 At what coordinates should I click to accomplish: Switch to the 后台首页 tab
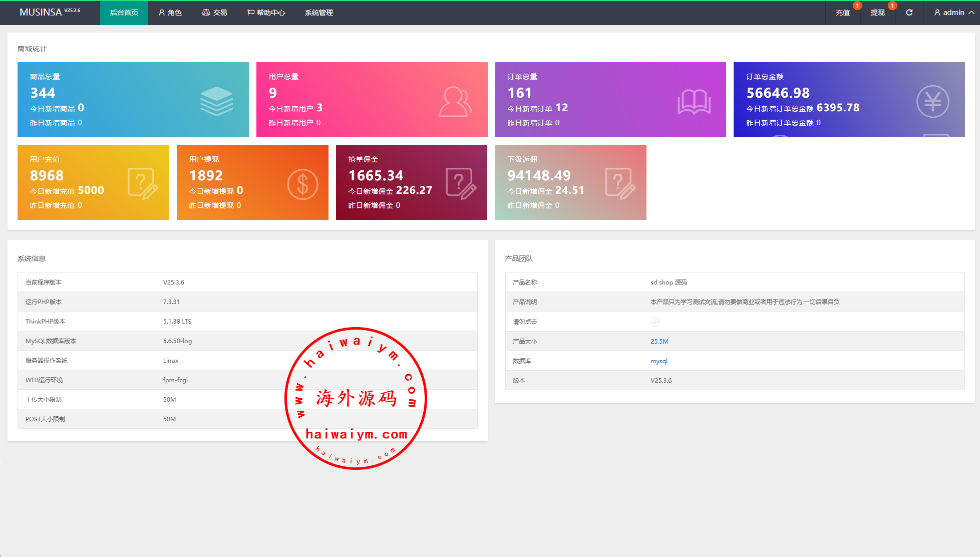point(124,13)
